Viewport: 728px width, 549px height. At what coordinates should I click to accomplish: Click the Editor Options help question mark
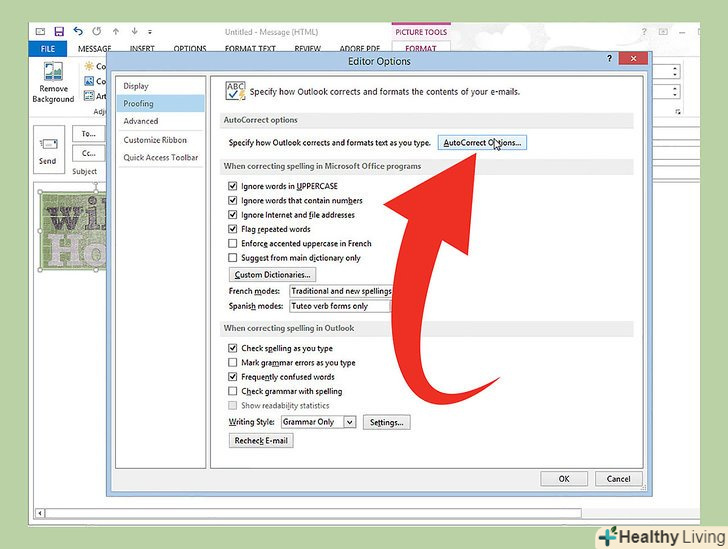tap(609, 59)
